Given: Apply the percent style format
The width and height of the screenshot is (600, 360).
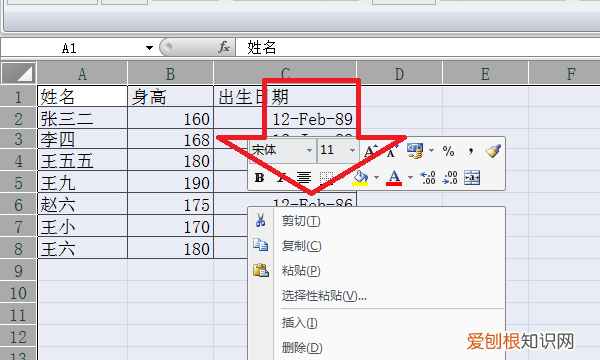Looking at the screenshot, I should pyautogui.click(x=448, y=151).
